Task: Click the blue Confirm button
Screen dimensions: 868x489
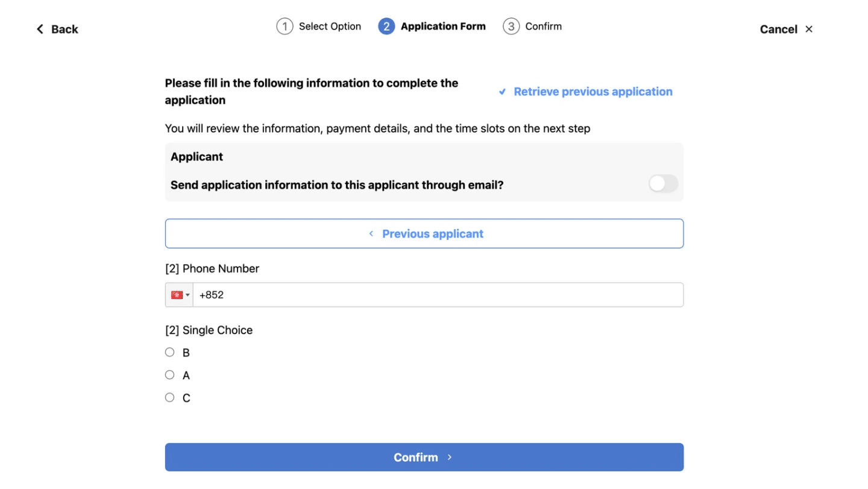Action: pos(424,457)
